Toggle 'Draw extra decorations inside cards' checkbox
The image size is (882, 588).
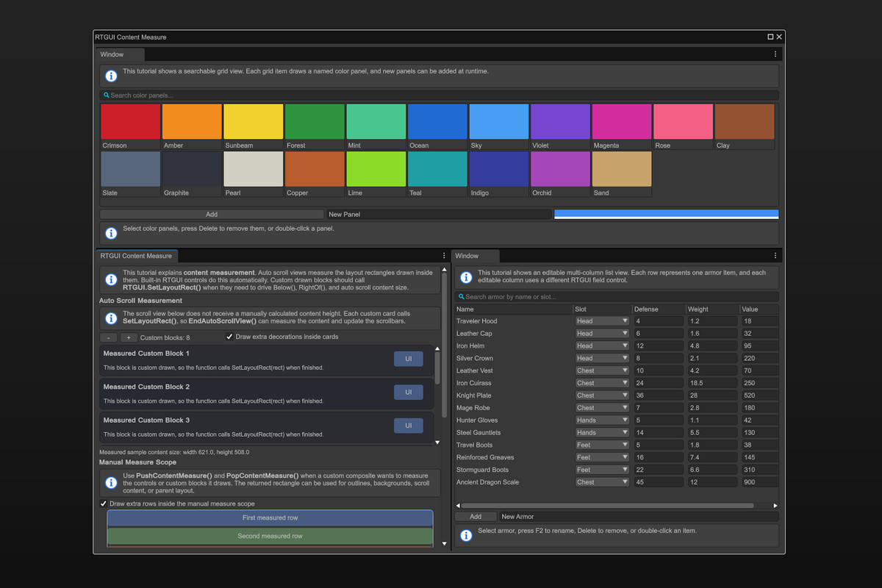(x=229, y=337)
